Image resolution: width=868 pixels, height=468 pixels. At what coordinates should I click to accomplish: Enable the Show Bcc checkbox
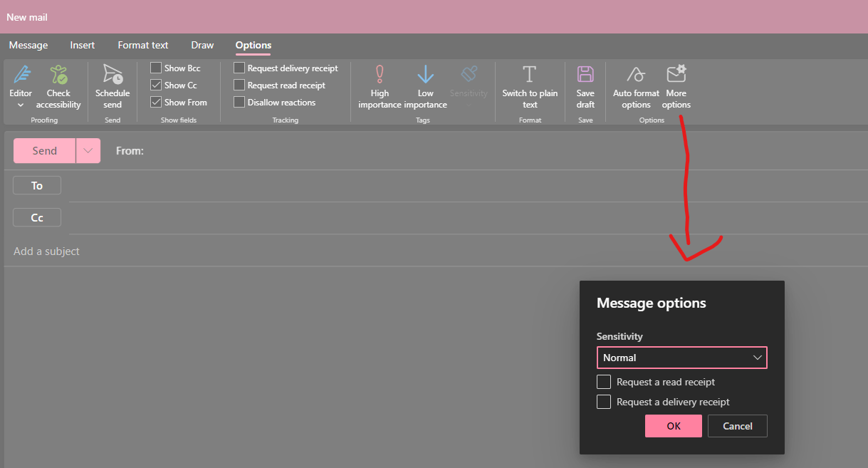(x=155, y=68)
